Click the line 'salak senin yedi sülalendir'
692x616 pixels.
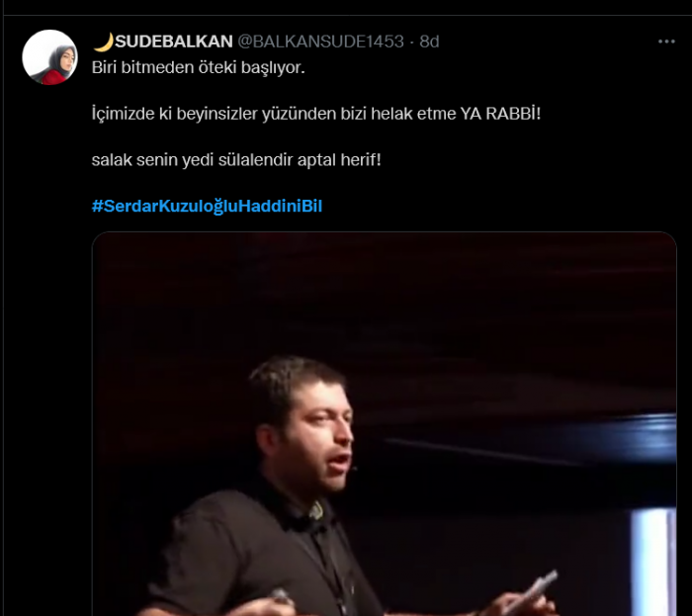pos(236,160)
